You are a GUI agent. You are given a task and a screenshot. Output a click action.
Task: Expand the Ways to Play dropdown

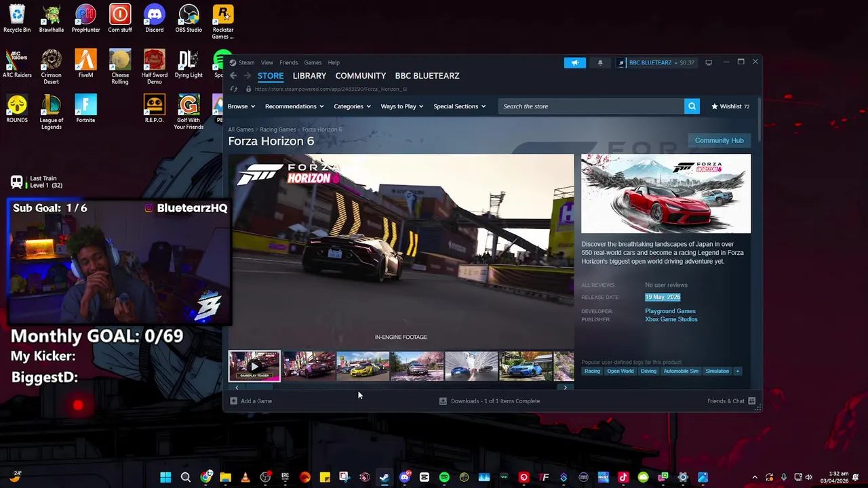[x=402, y=106]
